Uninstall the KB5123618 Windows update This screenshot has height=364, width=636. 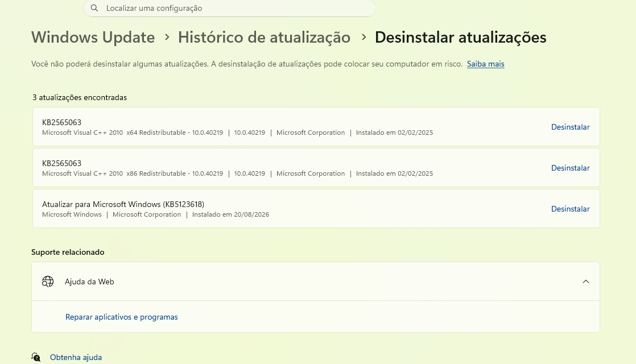pos(570,209)
